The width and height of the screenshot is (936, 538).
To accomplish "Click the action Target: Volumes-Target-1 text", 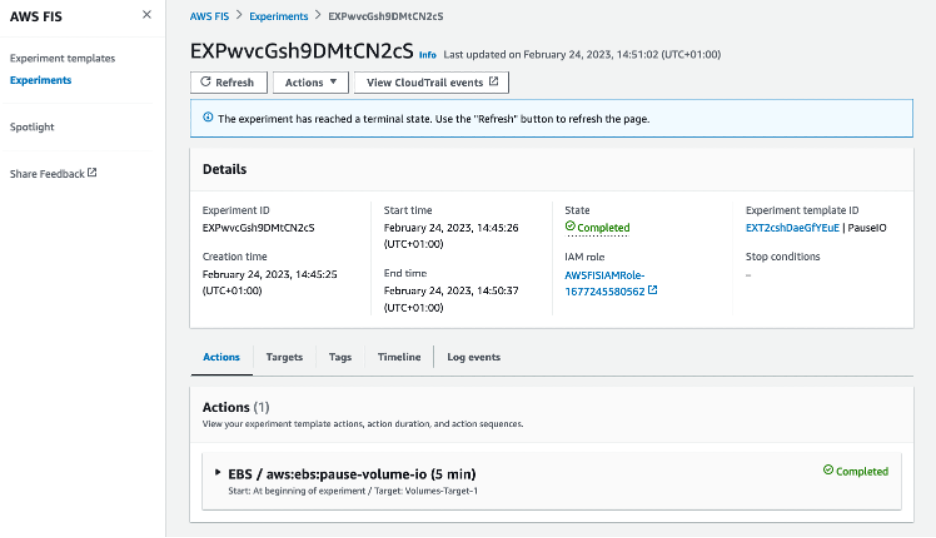I will coord(426,491).
